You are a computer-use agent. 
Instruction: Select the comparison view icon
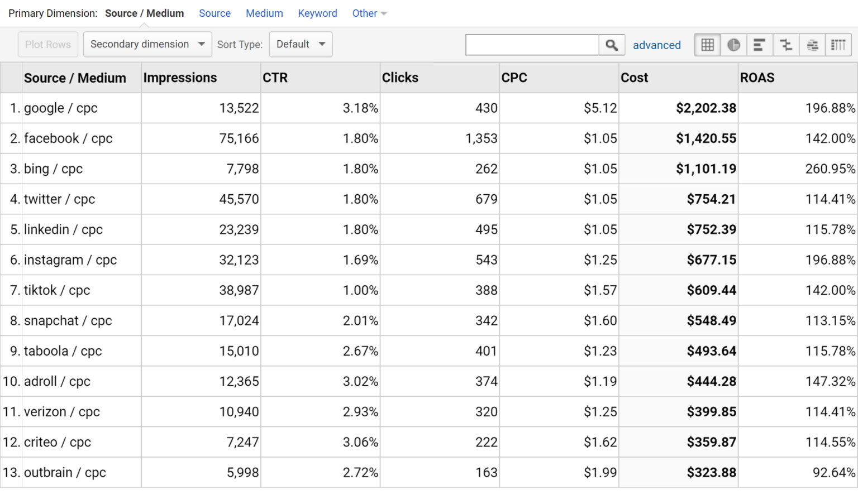click(x=786, y=45)
